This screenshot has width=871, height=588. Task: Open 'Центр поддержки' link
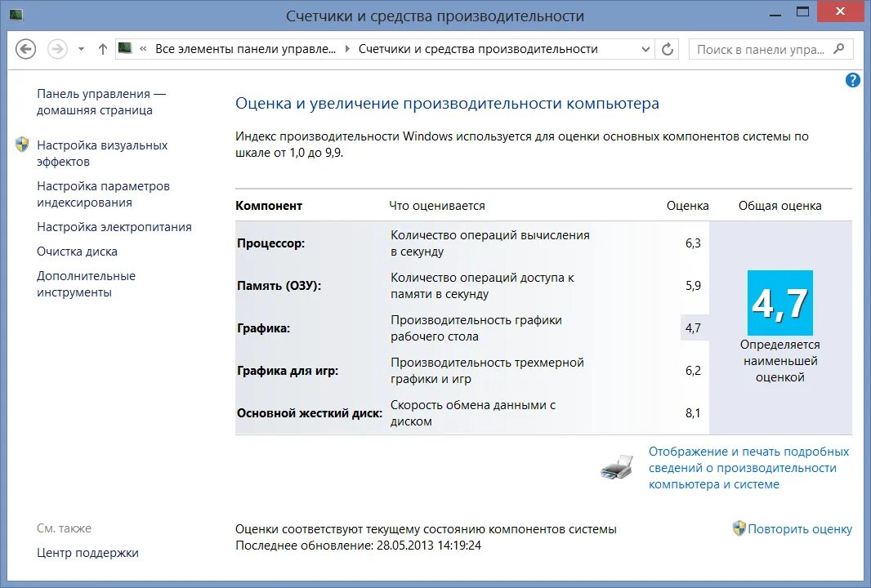click(87, 553)
